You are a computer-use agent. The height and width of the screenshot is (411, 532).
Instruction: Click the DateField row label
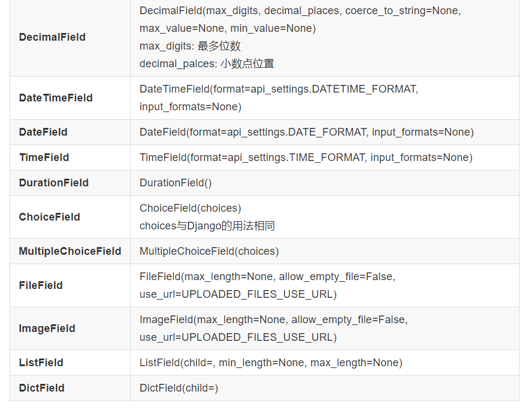point(42,131)
